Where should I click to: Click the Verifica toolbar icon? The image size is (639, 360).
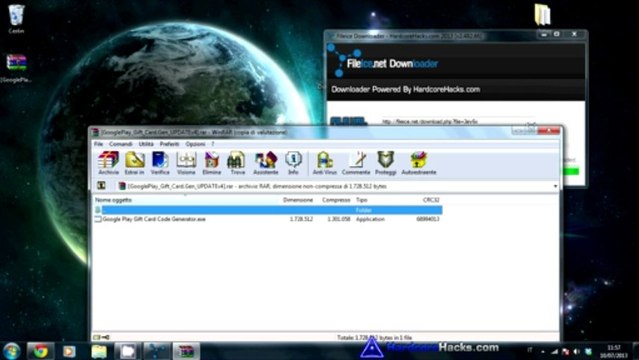click(x=160, y=163)
